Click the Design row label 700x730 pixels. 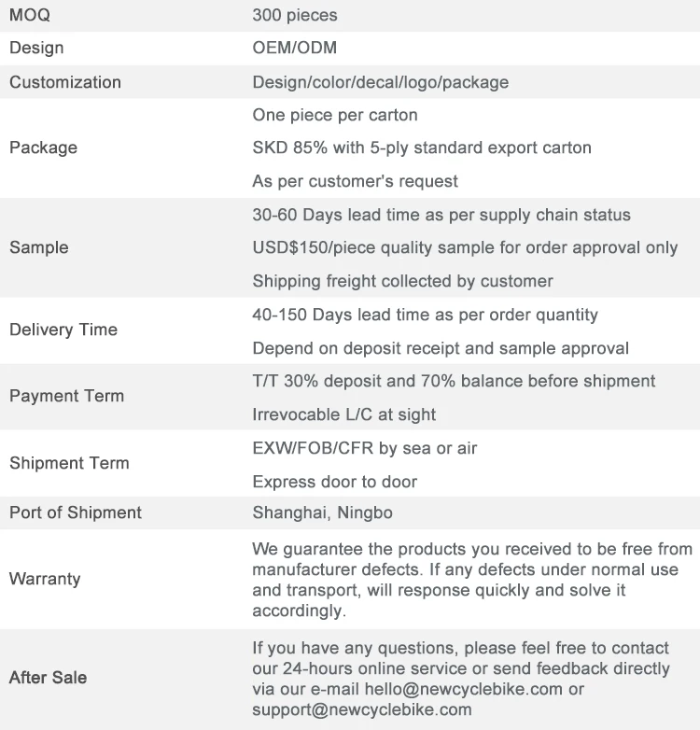coord(36,48)
